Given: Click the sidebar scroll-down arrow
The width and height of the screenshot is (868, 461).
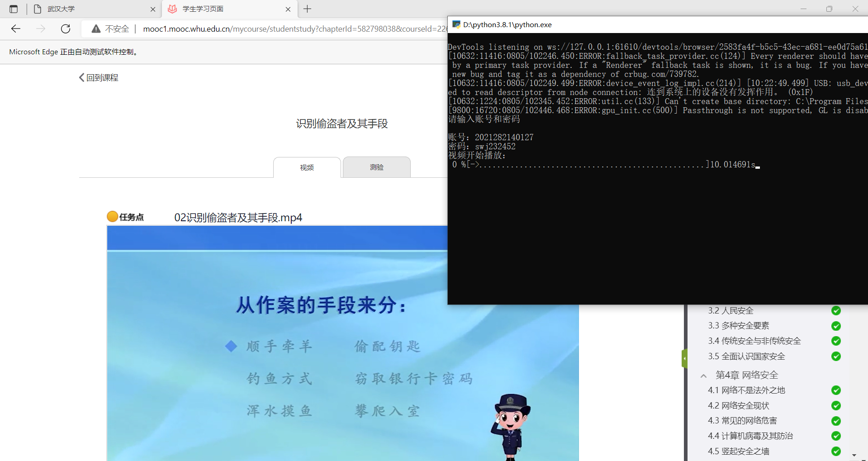Looking at the screenshot, I should point(854,455).
